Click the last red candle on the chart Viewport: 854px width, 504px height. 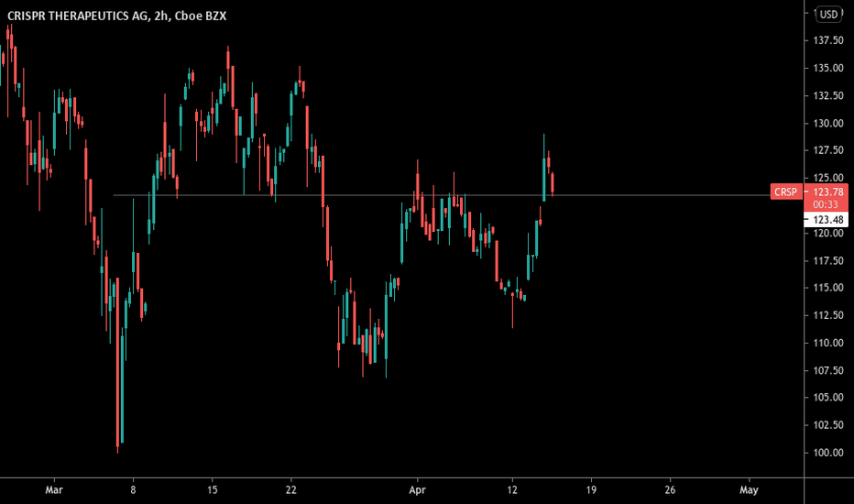pos(553,183)
